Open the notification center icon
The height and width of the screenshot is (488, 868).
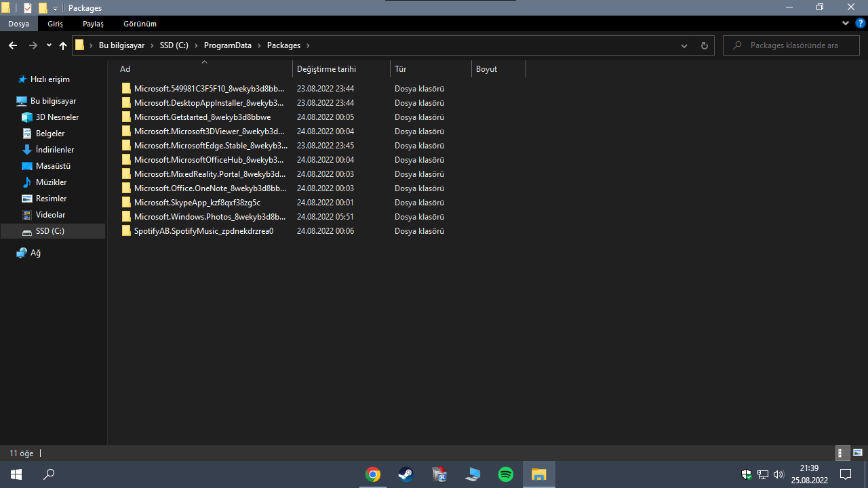pos(846,474)
